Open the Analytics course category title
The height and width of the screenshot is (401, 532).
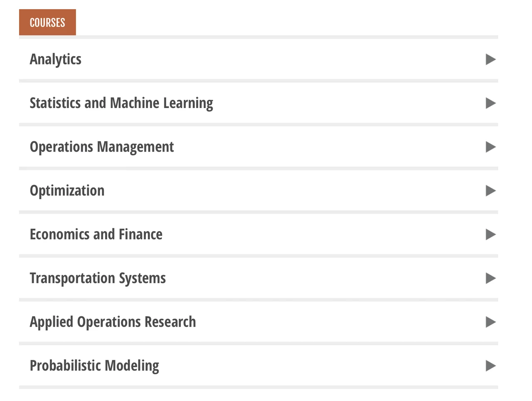56,59
